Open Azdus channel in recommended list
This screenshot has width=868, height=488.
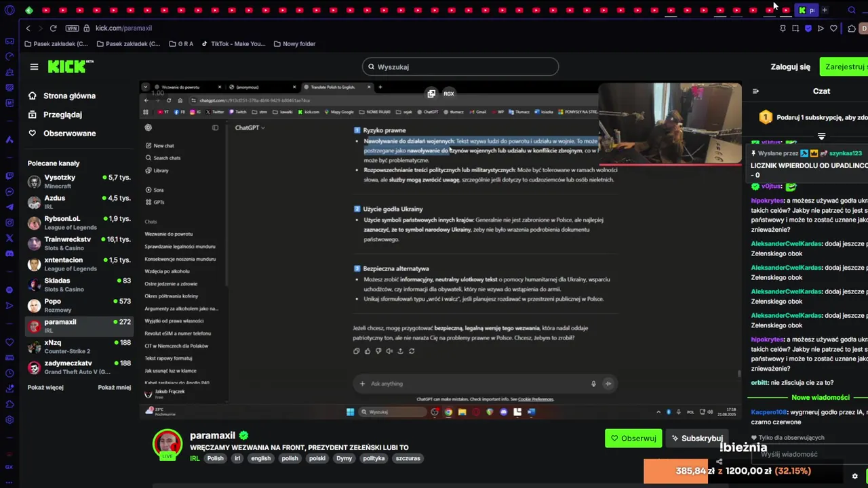click(x=79, y=202)
